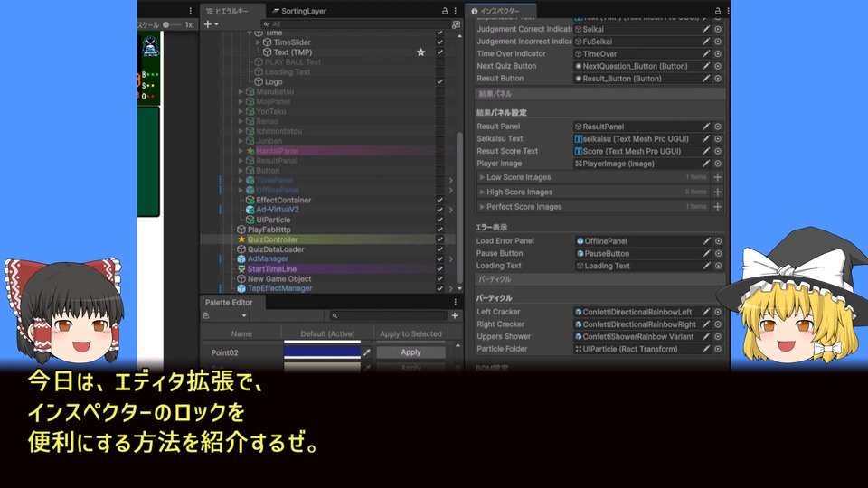This screenshot has height=488, width=868.
Task: Click the eyedropper next to Point02 color
Action: point(366,352)
